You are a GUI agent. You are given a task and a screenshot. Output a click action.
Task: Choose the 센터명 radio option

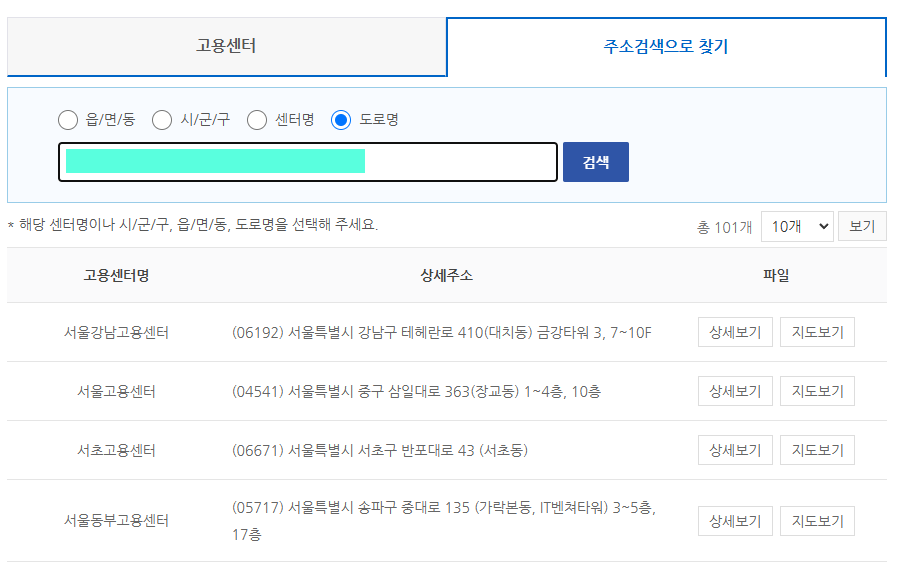257,120
